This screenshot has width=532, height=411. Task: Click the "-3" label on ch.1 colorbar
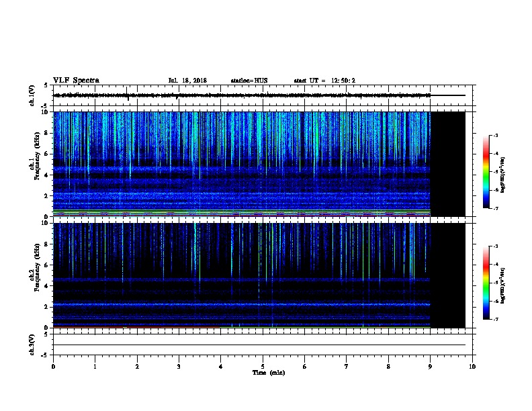pos(496,135)
